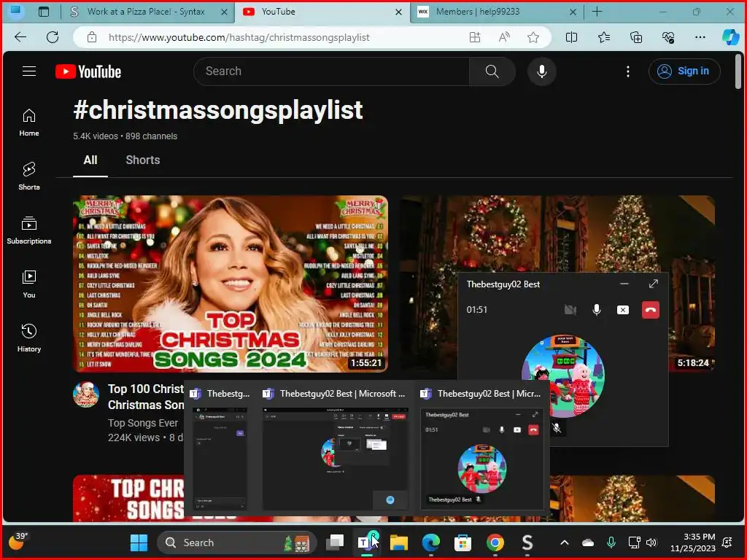Click the YouTube search magnifier button

point(492,71)
